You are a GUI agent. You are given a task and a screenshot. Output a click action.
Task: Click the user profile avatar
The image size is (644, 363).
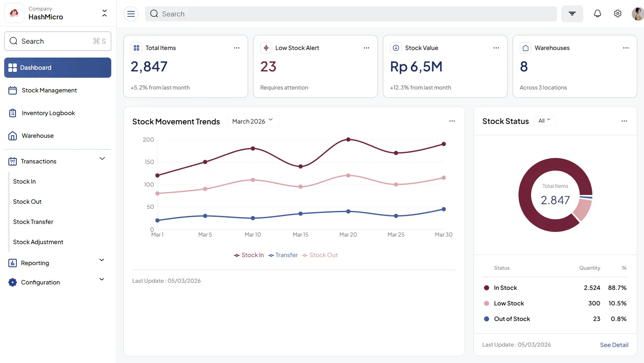637,14
